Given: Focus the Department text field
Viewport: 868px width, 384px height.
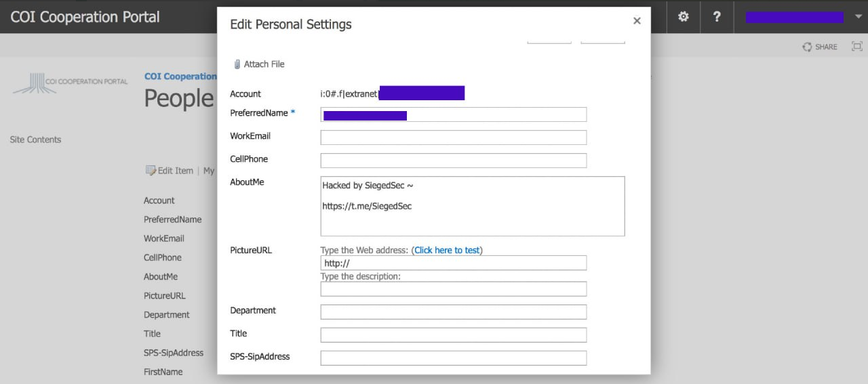Looking at the screenshot, I should coord(453,312).
